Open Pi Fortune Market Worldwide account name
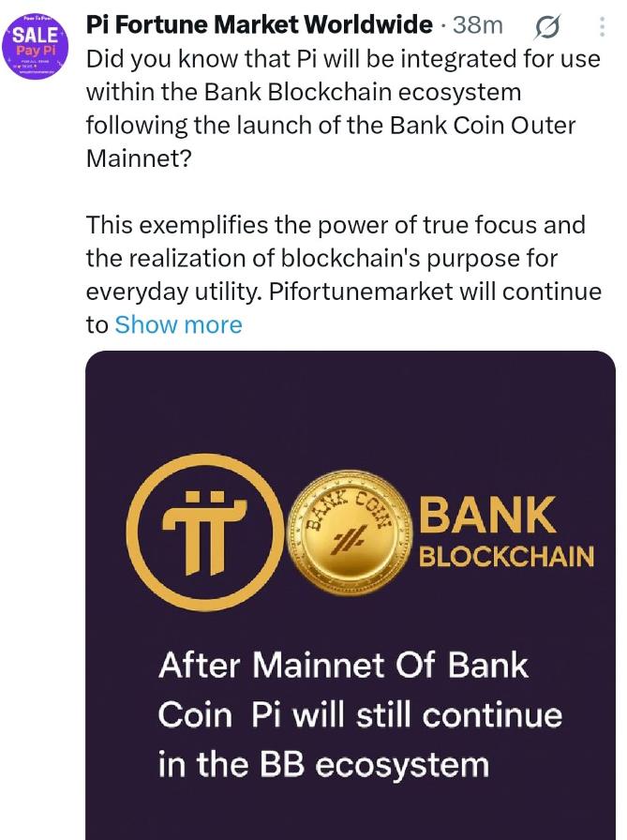 pos(260,24)
